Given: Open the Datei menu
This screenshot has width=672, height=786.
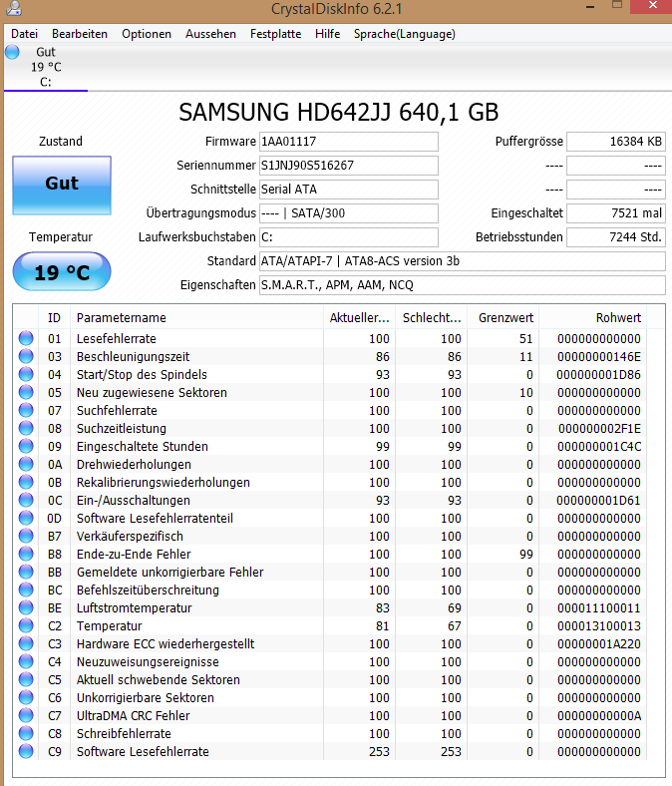Looking at the screenshot, I should [24, 34].
